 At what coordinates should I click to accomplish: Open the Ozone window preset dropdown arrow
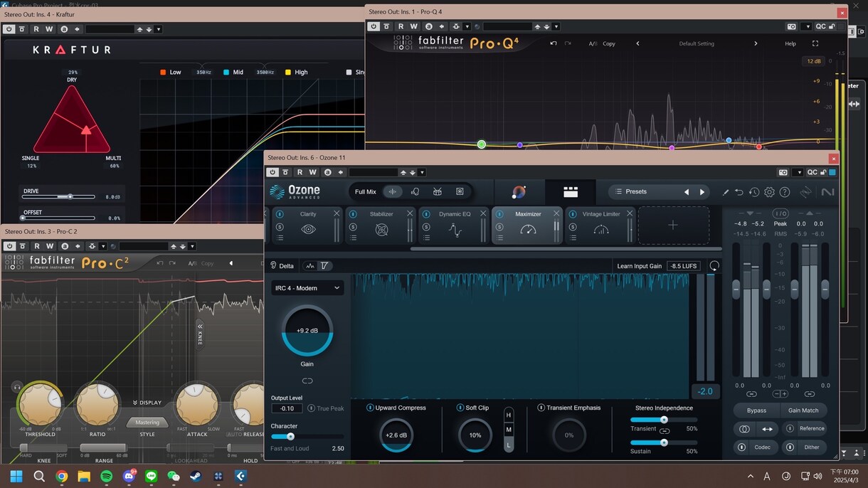[422, 172]
